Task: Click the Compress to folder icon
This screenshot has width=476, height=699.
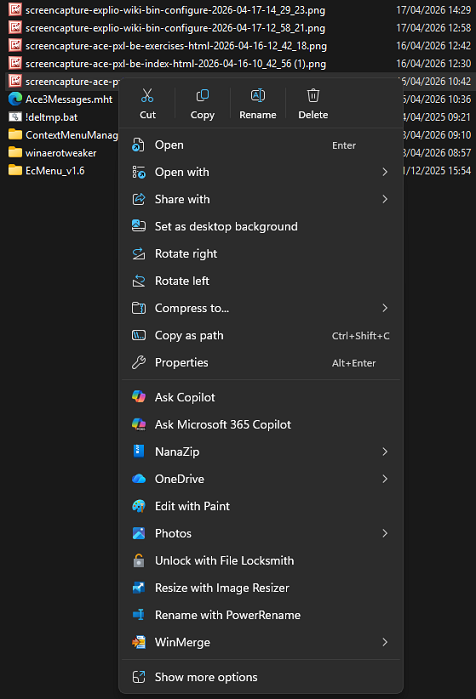Action: [139, 308]
